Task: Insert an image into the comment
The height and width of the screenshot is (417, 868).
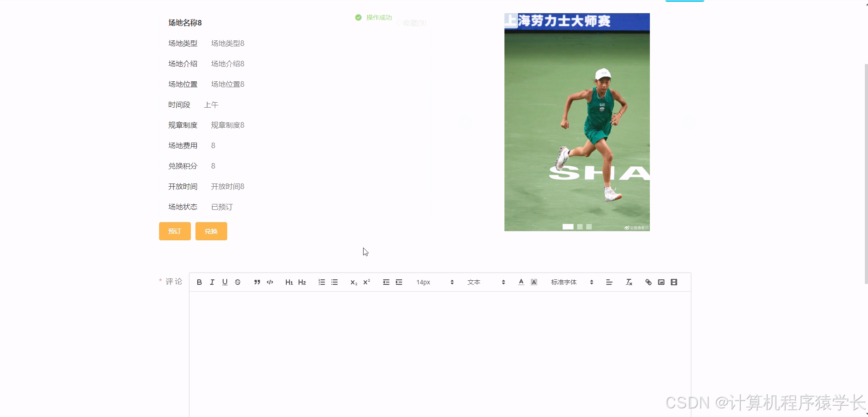Action: pyautogui.click(x=661, y=282)
